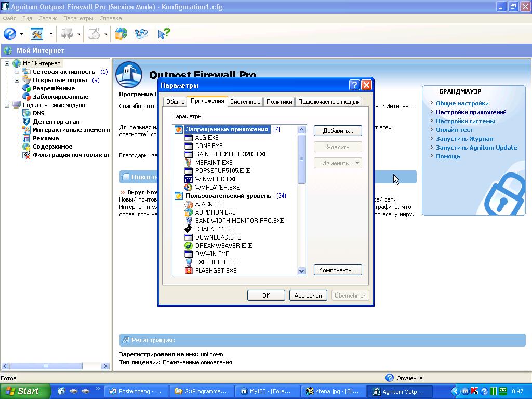Open the Файл menu

click(x=9, y=18)
